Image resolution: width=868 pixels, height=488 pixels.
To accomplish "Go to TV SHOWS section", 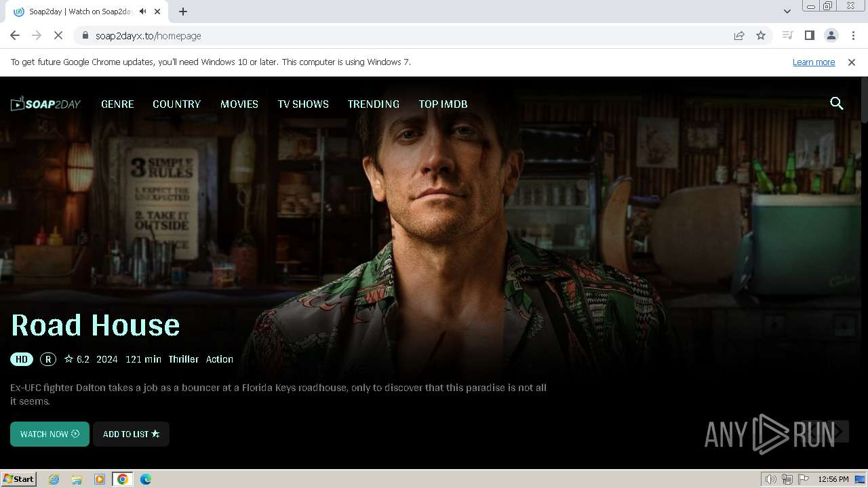I will (303, 104).
